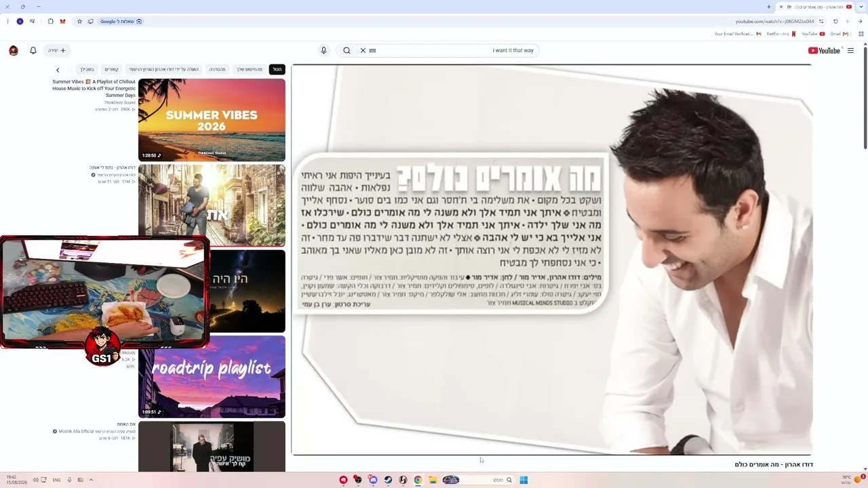The image size is (868, 488).
Task: Select the 'מהסדרה' filter chip
Action: point(217,69)
